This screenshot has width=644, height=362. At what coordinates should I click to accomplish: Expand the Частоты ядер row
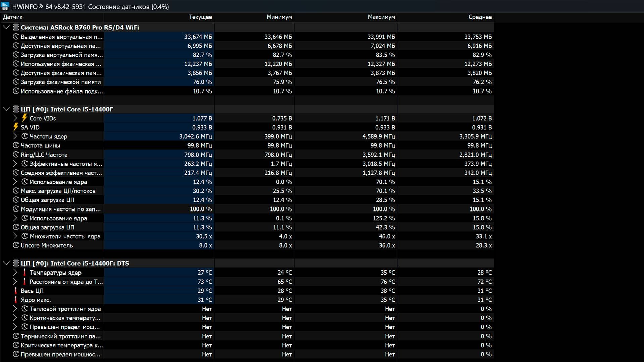pyautogui.click(x=15, y=136)
